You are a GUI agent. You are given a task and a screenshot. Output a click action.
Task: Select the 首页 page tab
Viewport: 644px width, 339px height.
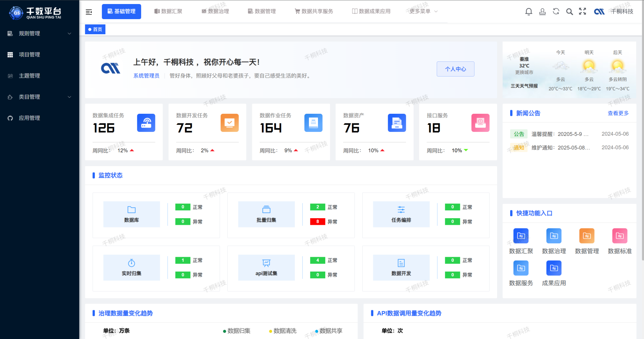click(x=95, y=30)
